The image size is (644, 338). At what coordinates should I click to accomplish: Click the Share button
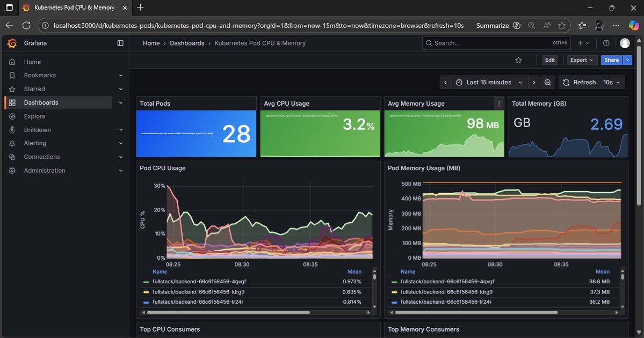pyautogui.click(x=612, y=60)
